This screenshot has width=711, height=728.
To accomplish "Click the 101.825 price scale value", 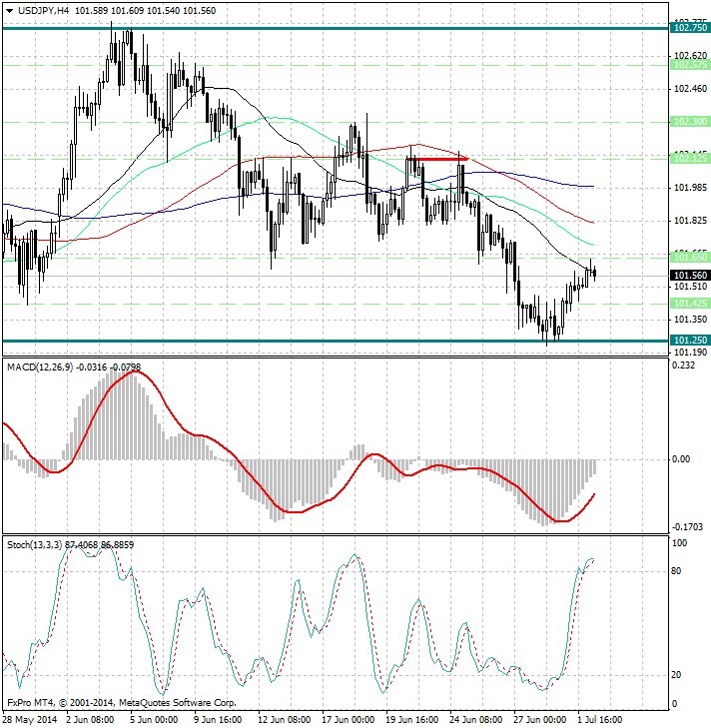I will (x=690, y=221).
